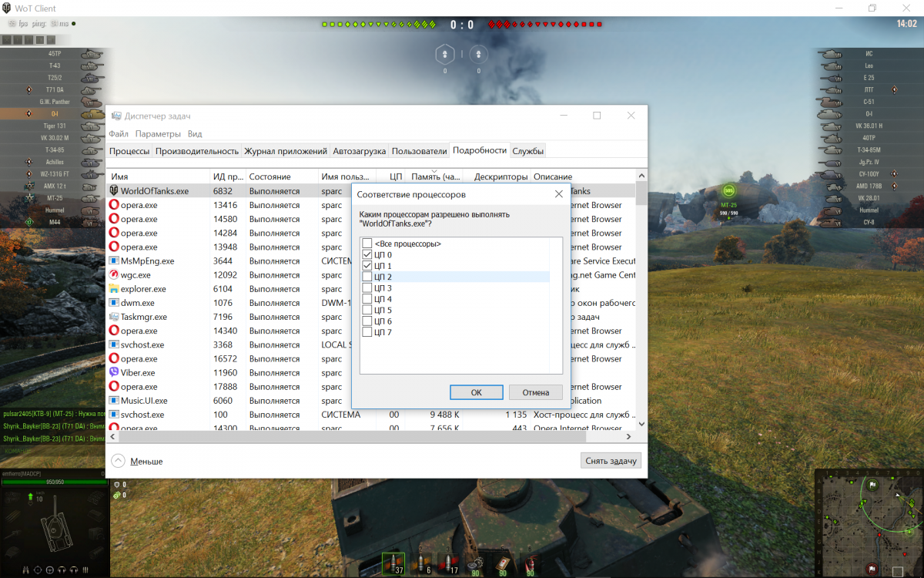Select the explorer.exe folder icon
Viewport: 924px width, 578px height.
(114, 289)
